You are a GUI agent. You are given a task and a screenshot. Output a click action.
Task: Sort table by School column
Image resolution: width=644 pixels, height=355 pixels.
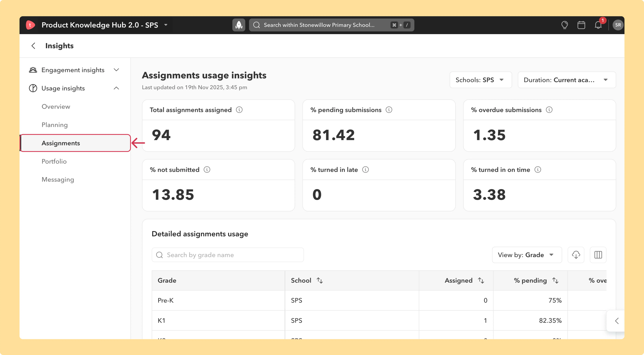[320, 281]
